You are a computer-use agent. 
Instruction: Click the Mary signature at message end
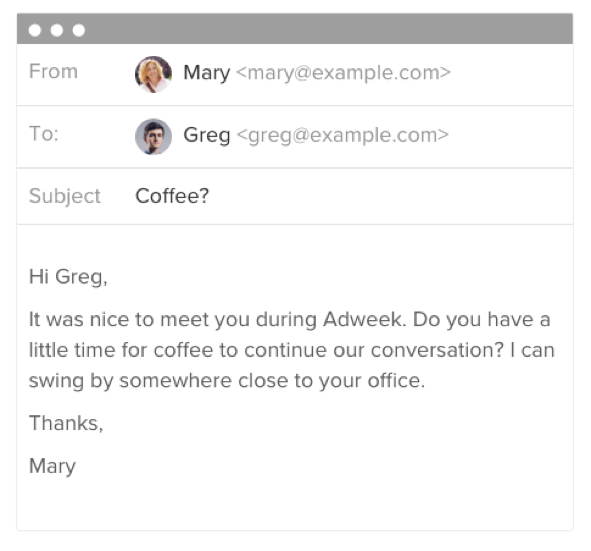52,467
